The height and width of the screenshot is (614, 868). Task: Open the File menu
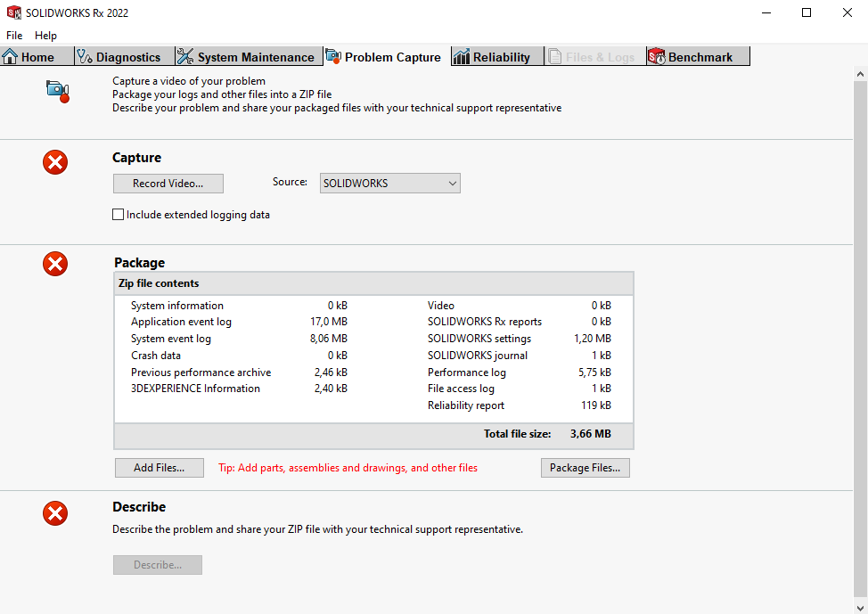pyautogui.click(x=14, y=36)
